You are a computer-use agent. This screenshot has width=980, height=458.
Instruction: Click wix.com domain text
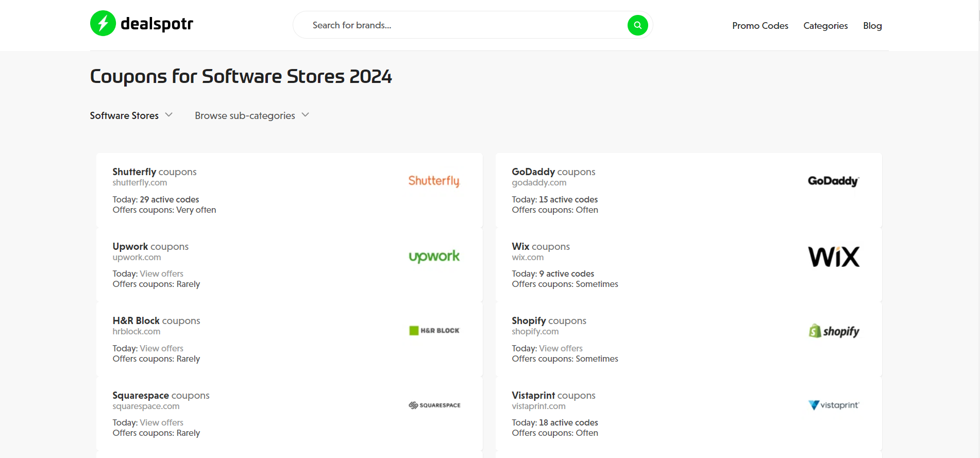click(528, 257)
